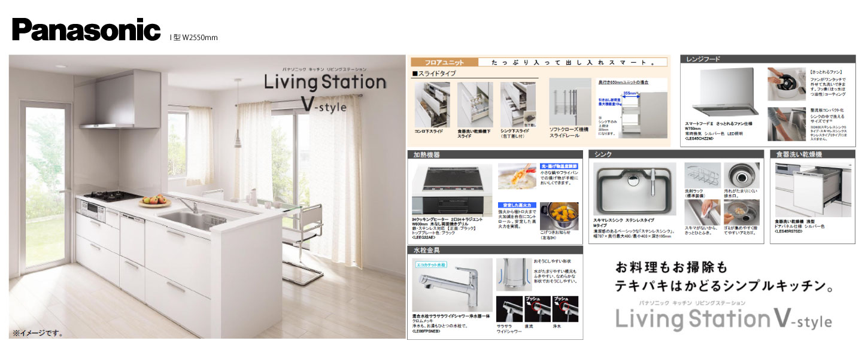
Task: Open the 直流 push-button photo
Action: click(536, 308)
